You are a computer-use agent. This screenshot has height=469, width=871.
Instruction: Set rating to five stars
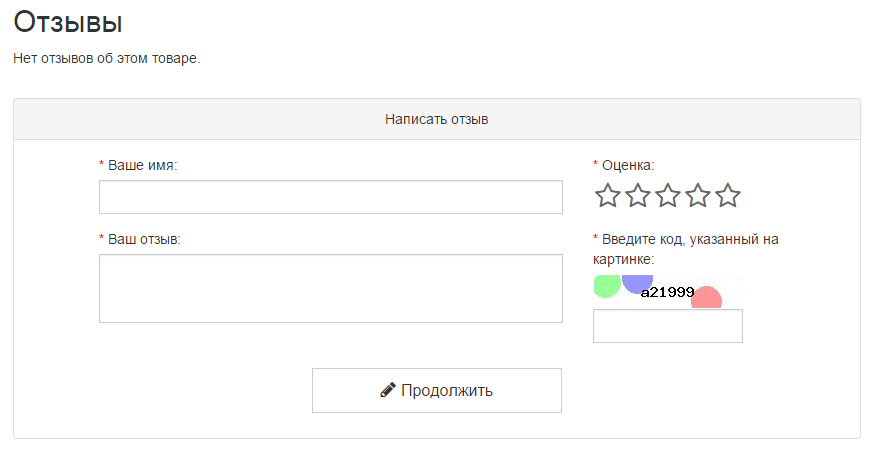coord(727,196)
